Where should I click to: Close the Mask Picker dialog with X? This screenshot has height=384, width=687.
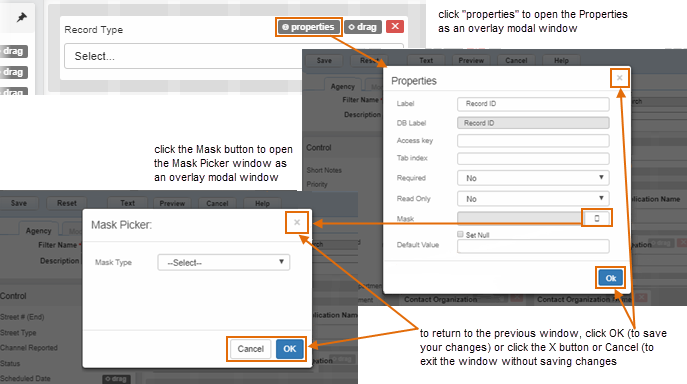click(x=297, y=222)
